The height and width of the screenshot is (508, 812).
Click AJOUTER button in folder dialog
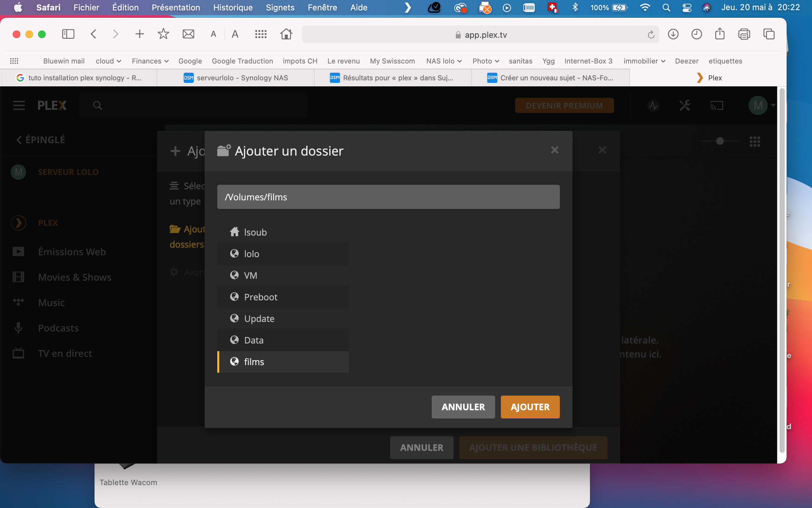pos(530,407)
